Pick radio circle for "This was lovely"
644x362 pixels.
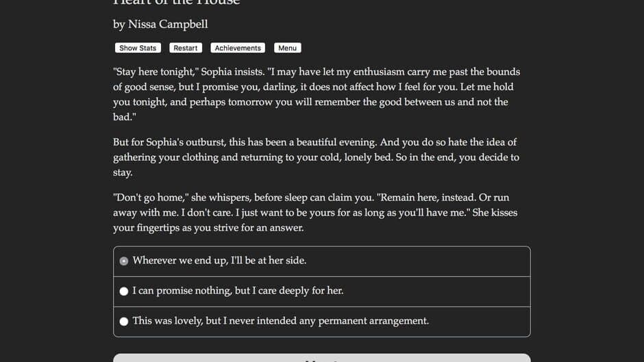tap(124, 321)
